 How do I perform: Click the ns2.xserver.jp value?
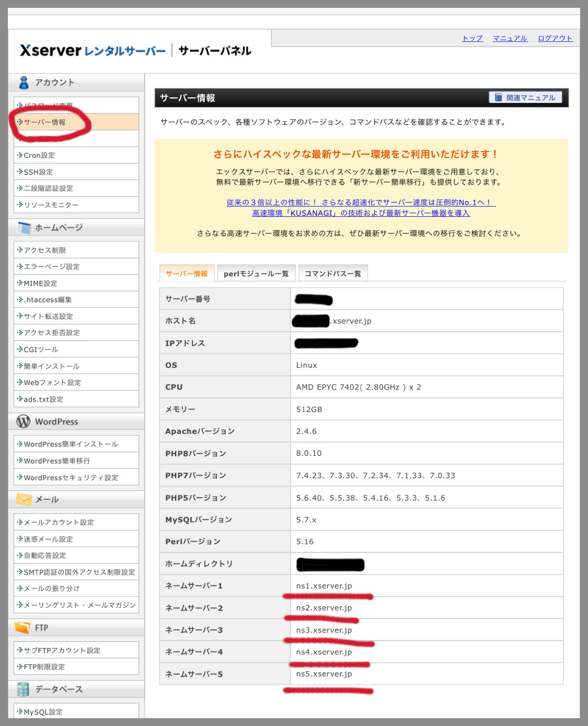tap(324, 608)
